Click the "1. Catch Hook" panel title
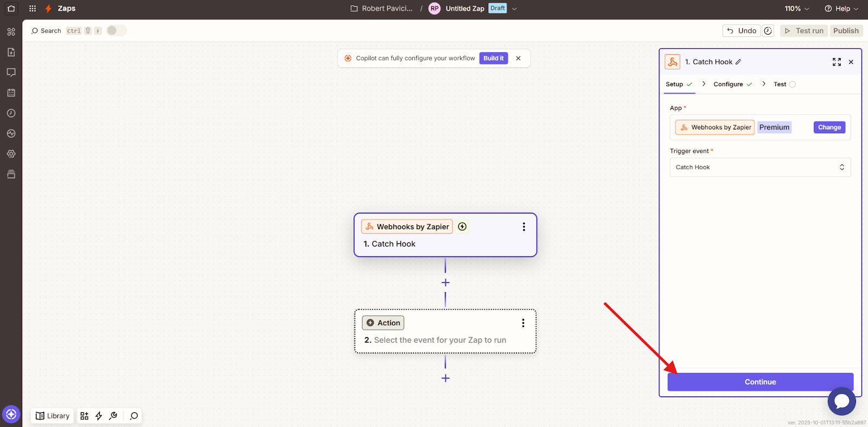Image resolution: width=868 pixels, height=427 pixels. (709, 62)
